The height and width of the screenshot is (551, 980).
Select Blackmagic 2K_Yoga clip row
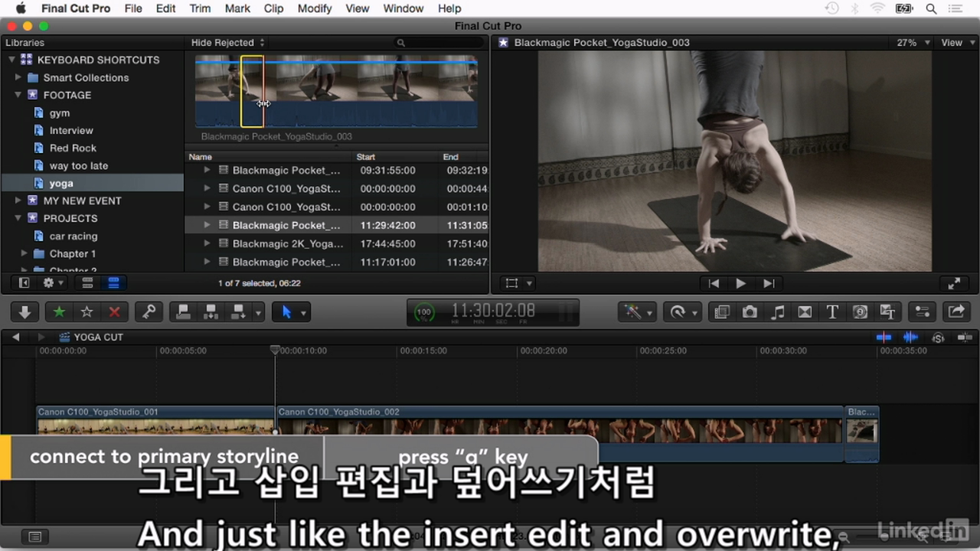(x=337, y=243)
